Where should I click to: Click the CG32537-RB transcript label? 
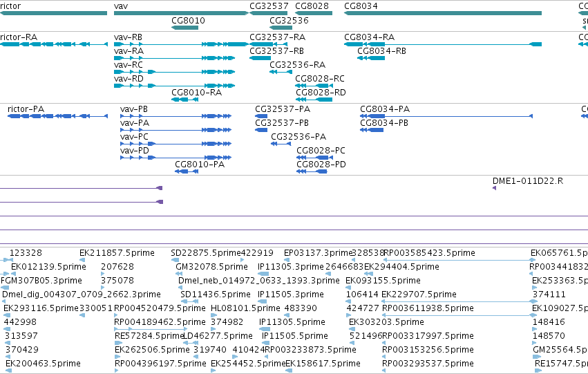(x=277, y=51)
